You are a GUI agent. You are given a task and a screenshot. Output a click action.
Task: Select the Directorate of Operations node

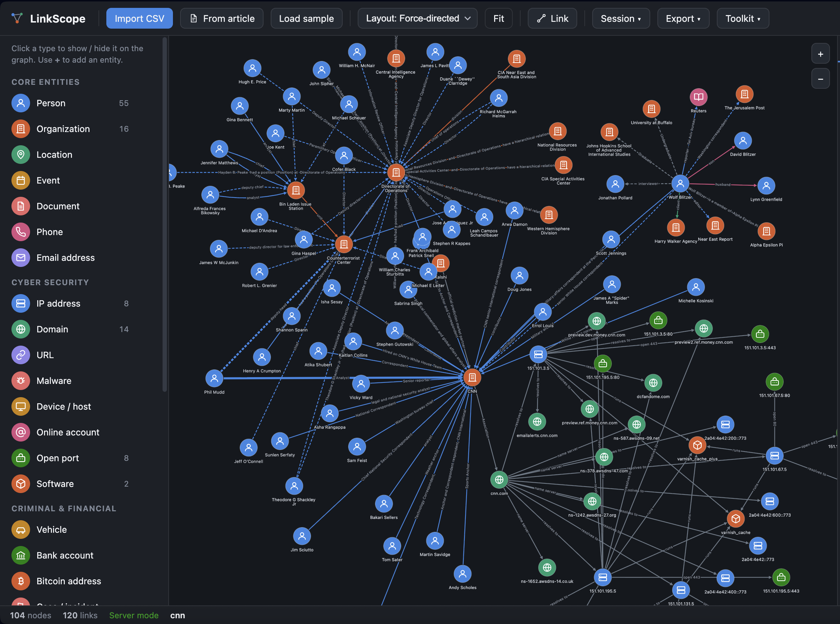point(396,172)
